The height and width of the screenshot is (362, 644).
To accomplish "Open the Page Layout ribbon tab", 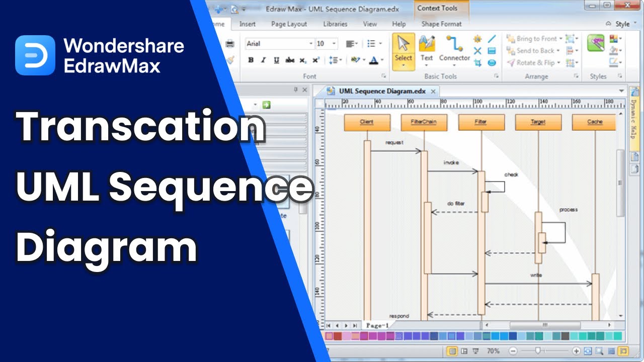I will pyautogui.click(x=289, y=24).
